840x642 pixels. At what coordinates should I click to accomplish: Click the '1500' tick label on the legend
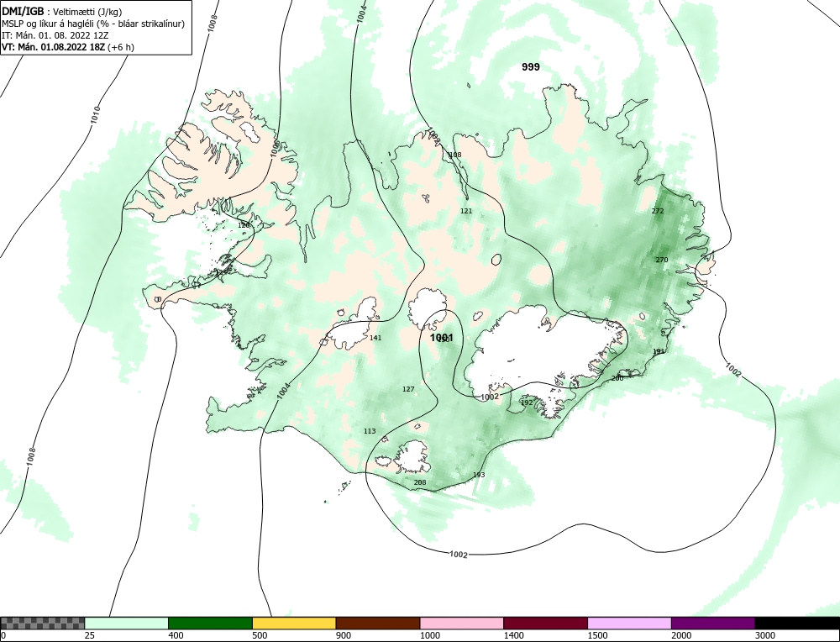point(596,636)
